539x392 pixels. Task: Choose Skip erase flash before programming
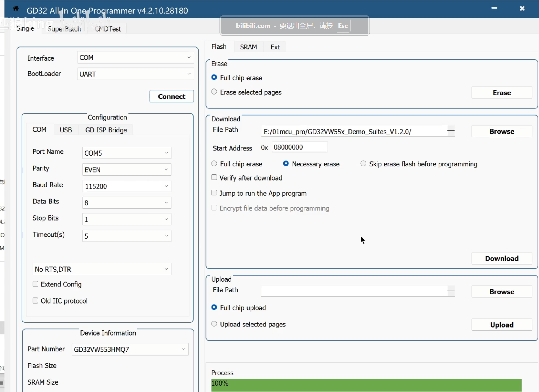(x=363, y=164)
